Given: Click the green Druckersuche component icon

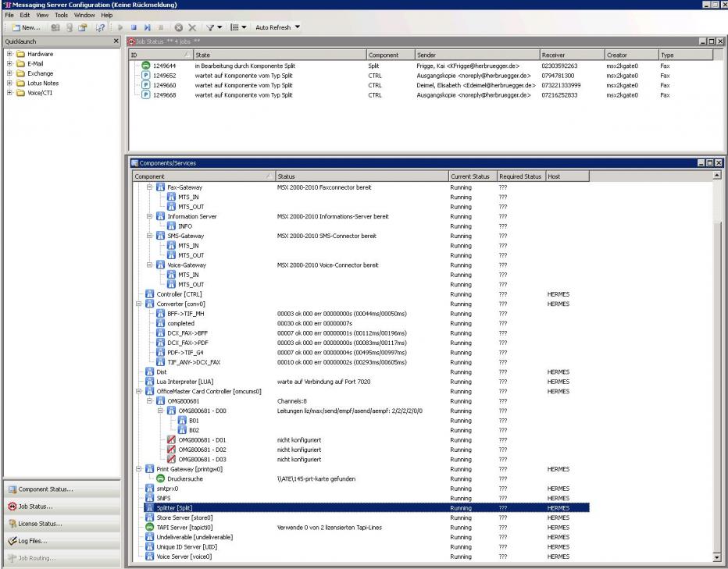Looking at the screenshot, I should click(150, 478).
